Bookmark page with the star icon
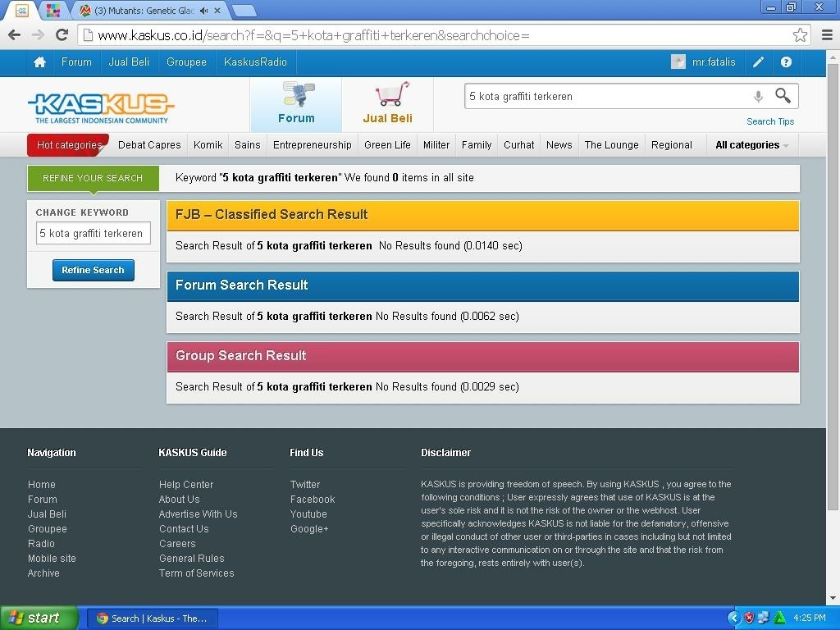This screenshot has width=840, height=630. point(800,34)
